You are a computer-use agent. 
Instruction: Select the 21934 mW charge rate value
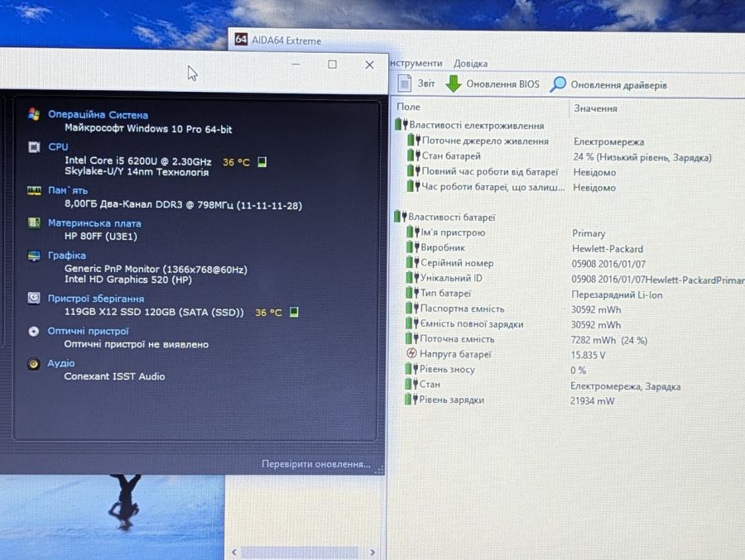pyautogui.click(x=593, y=401)
